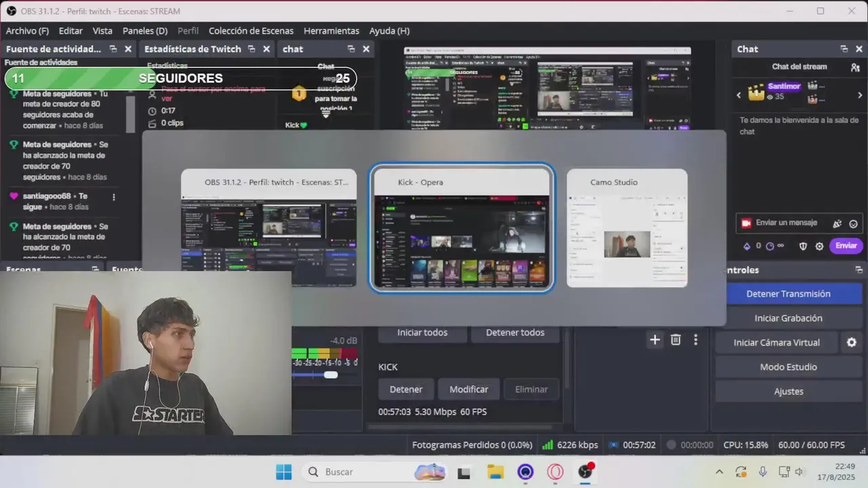Screen dimensions: 868x488
Task: Open the Archivo menu
Action: [27, 30]
